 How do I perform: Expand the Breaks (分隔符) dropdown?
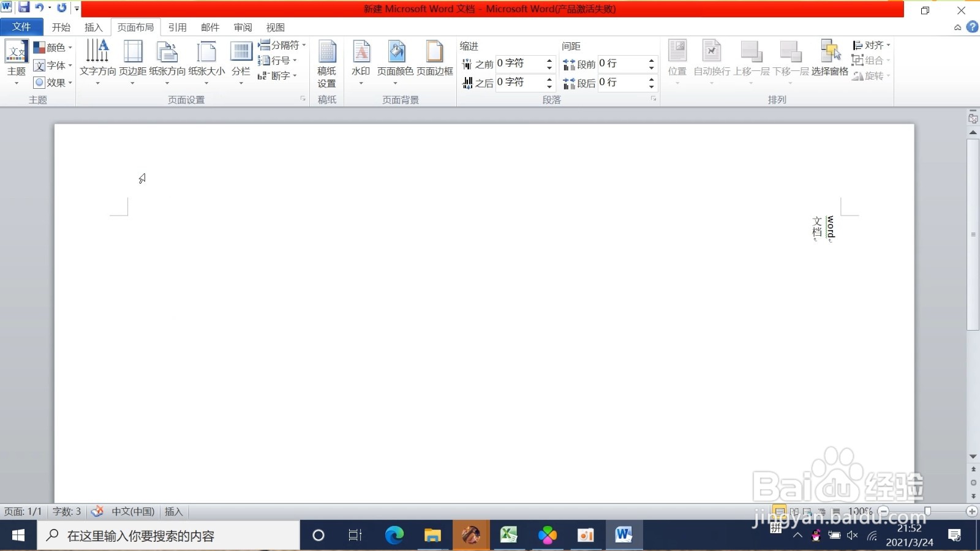coord(282,45)
